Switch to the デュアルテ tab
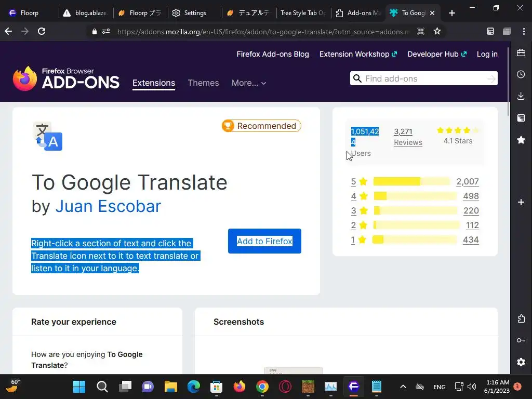Screen dimensions: 532x399 (248, 13)
